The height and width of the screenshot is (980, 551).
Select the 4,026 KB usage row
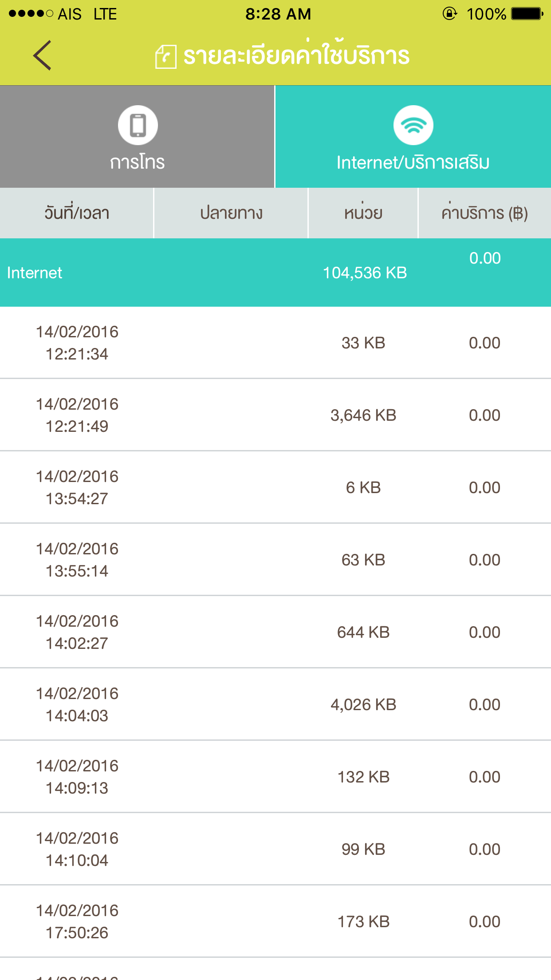coord(275,704)
